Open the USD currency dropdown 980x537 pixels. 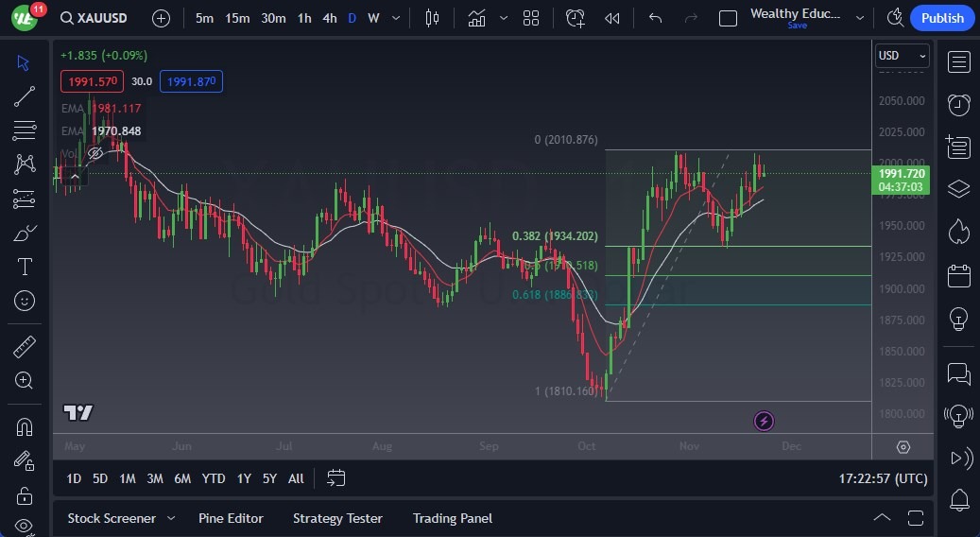pyautogui.click(x=902, y=56)
